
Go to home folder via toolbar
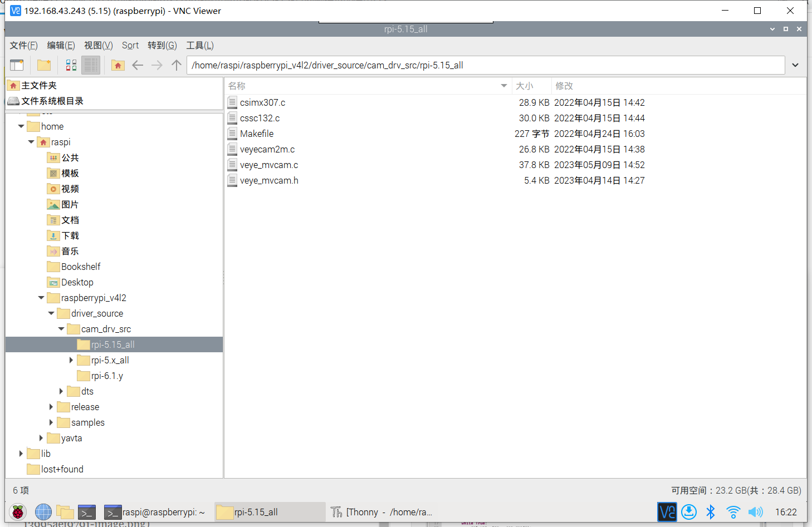(x=118, y=65)
